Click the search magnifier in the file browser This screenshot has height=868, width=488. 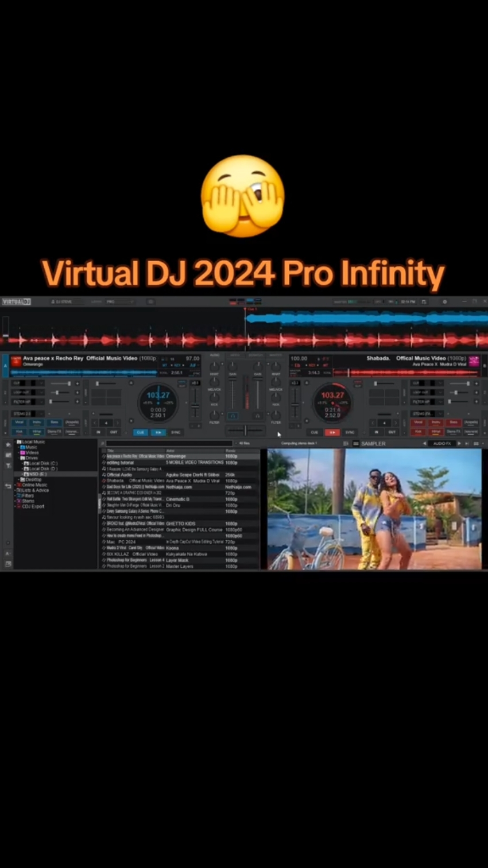[x=102, y=442]
